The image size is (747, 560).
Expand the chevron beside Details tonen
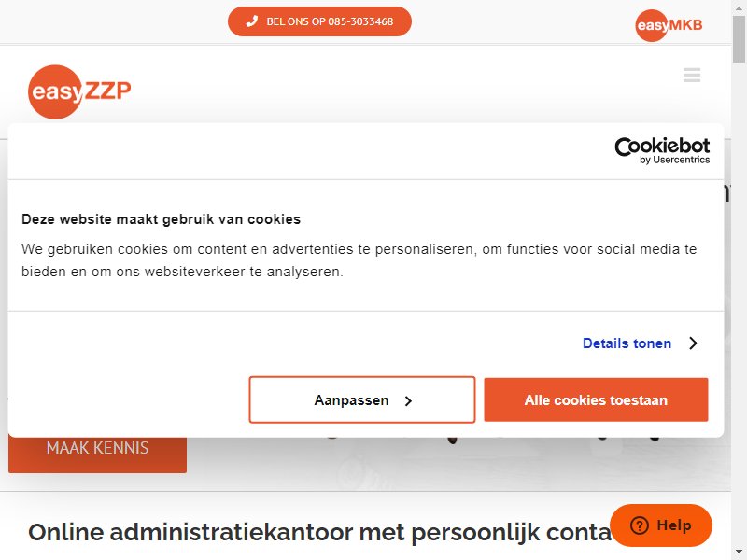tap(693, 343)
